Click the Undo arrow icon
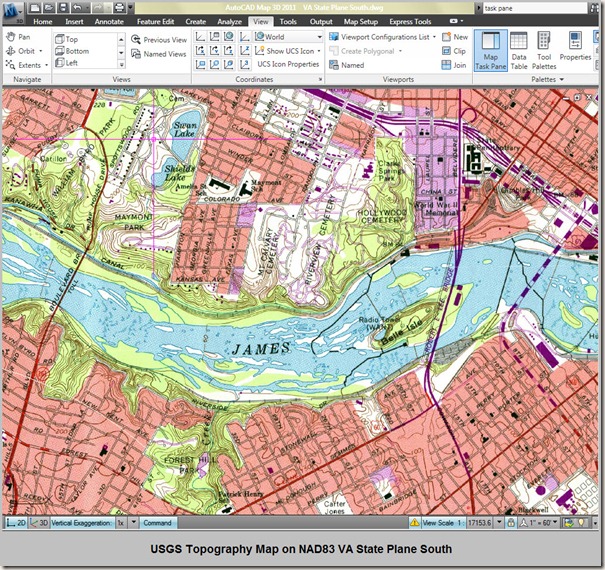This screenshot has height=570, width=605. [x=78, y=7]
